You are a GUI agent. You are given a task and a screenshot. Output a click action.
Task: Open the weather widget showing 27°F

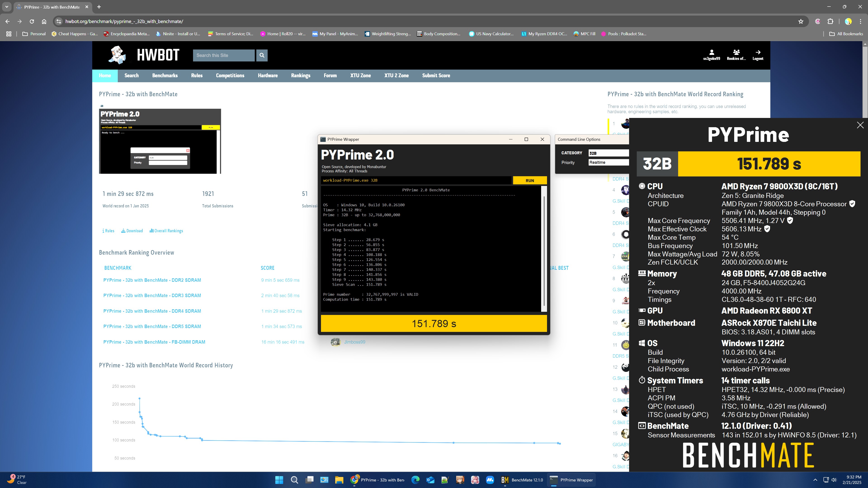17,480
